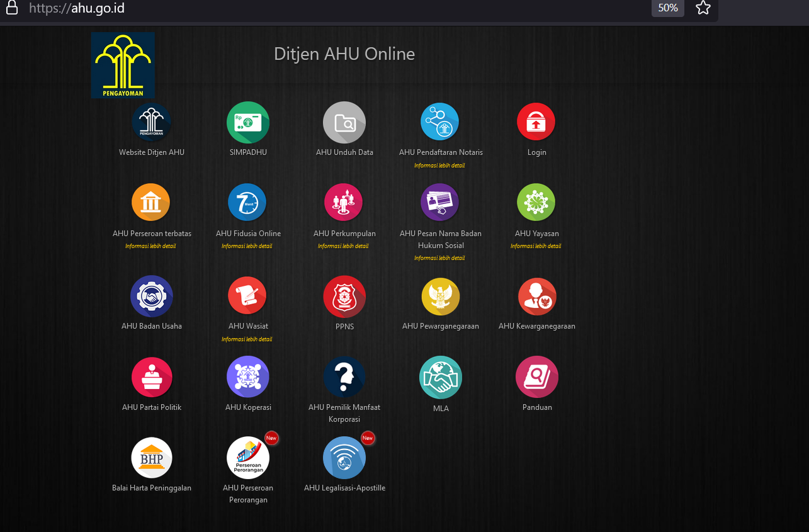Click the AHU Badan Usaha handshake icon
This screenshot has height=532, width=809.
(152, 296)
